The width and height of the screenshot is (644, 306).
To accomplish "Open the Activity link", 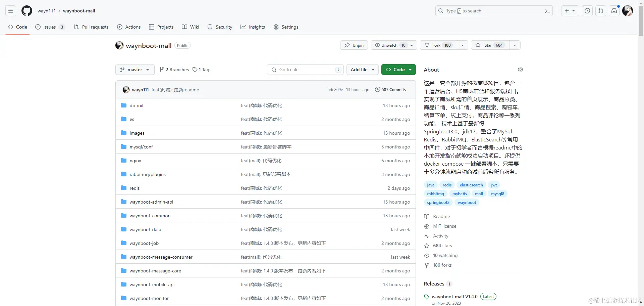I will tap(436, 236).
